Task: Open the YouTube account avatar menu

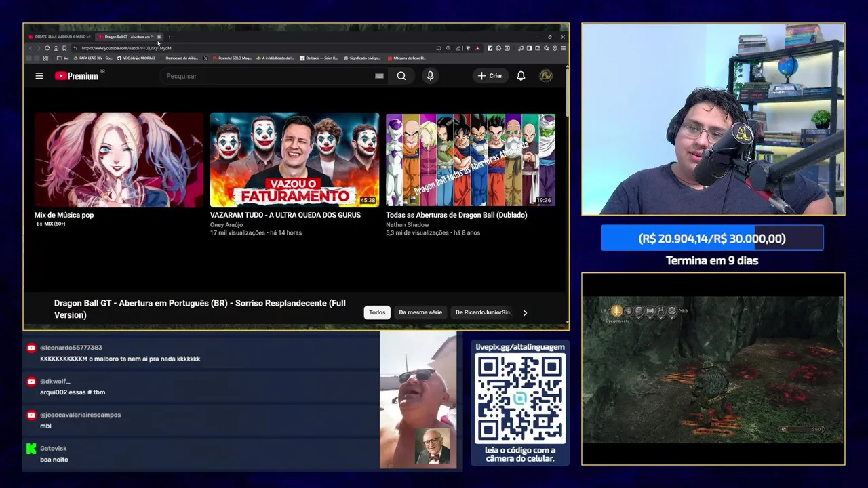Action: pos(545,76)
